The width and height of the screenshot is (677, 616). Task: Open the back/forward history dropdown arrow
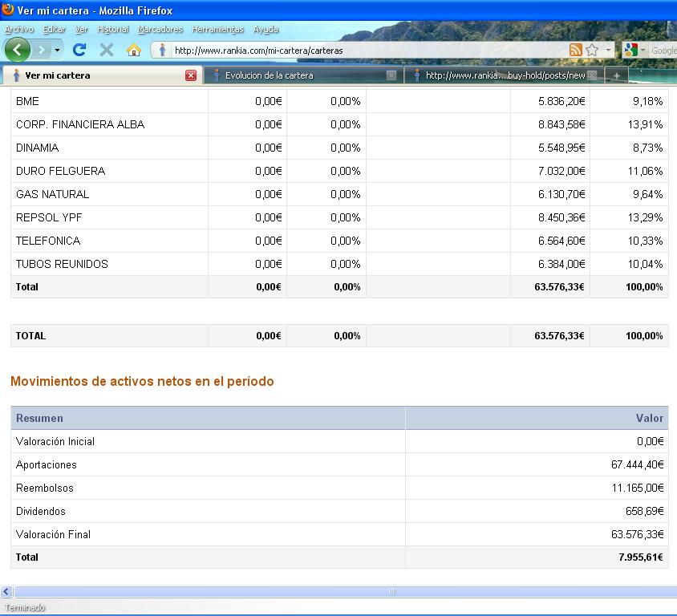click(57, 50)
